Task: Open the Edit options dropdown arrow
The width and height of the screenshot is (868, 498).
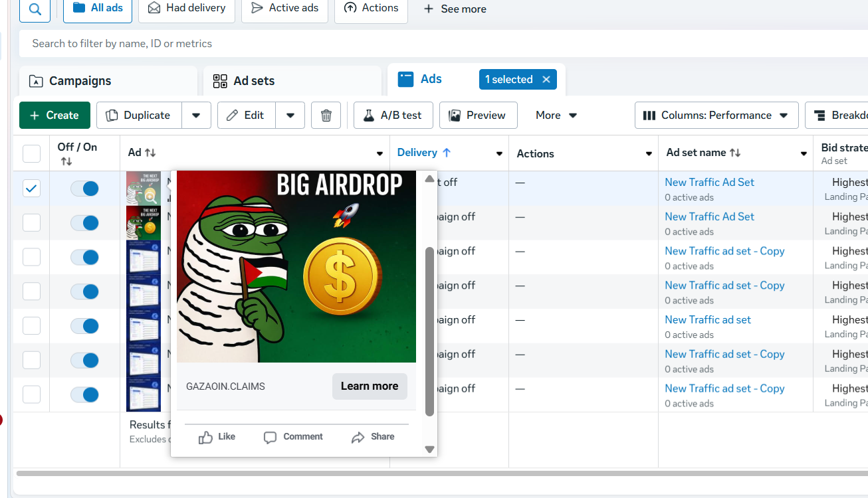Action: (x=290, y=116)
